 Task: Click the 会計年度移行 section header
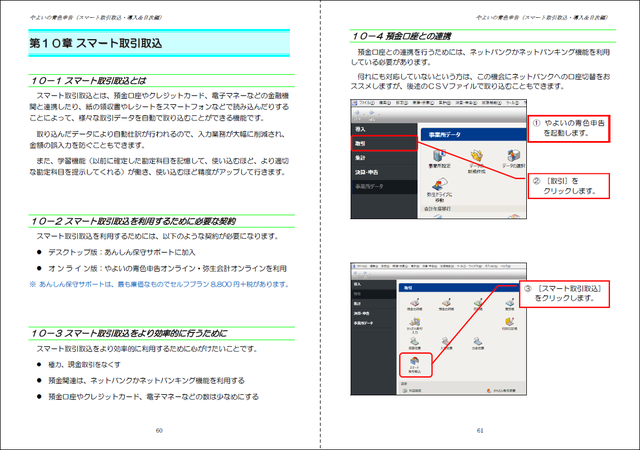[x=473, y=209]
